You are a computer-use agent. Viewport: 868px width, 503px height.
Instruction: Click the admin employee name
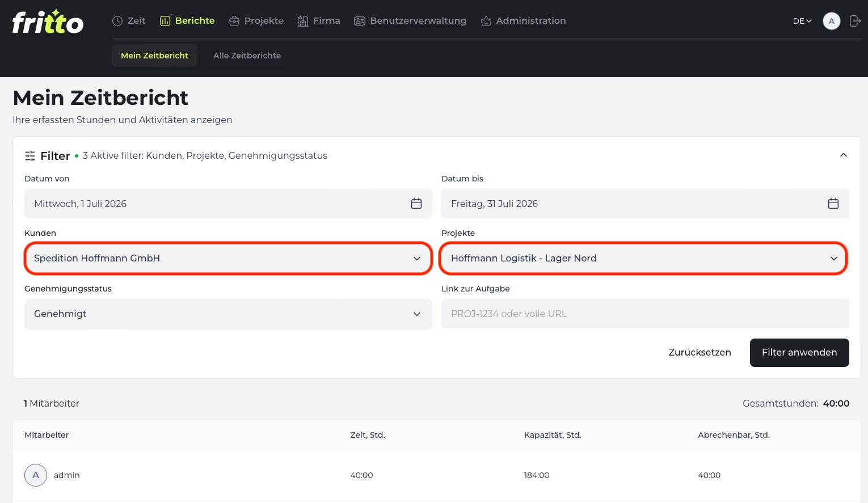67,475
